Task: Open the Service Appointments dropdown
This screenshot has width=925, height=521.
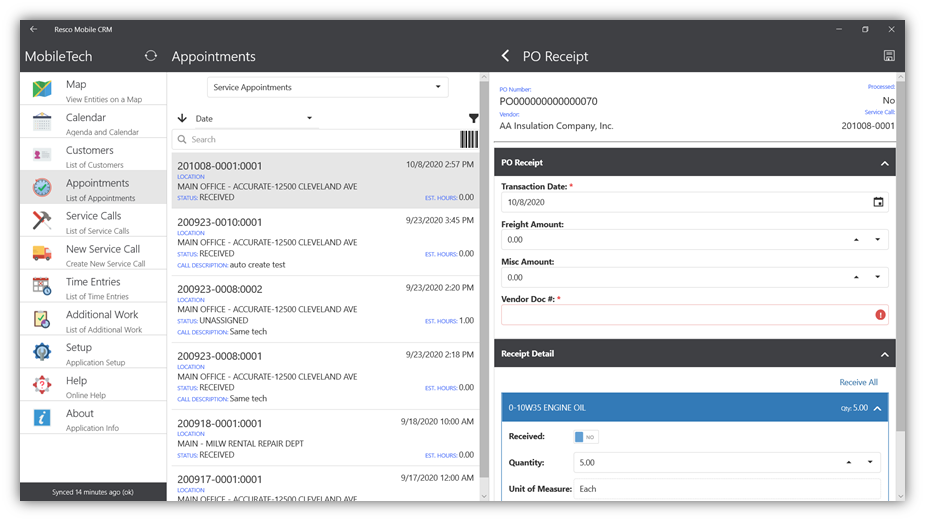Action: [327, 87]
